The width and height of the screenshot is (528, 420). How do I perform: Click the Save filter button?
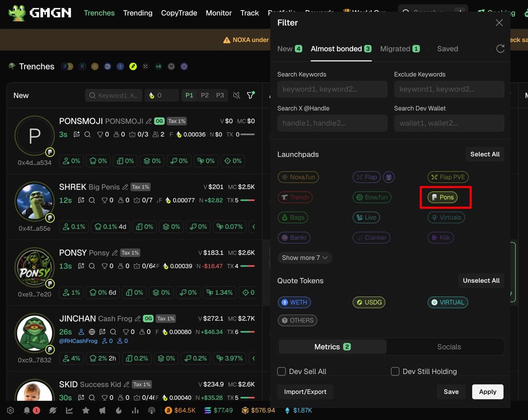[x=451, y=392]
